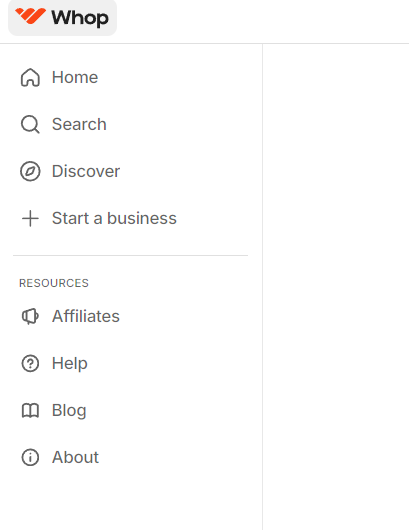
Task: Open the Search menu label
Action: pyautogui.click(x=79, y=124)
